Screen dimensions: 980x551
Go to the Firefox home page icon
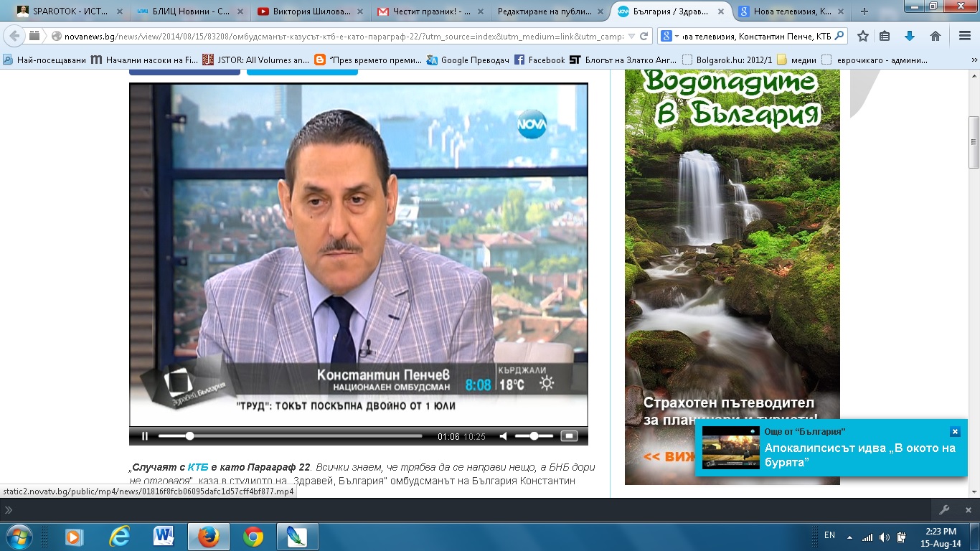coord(936,36)
